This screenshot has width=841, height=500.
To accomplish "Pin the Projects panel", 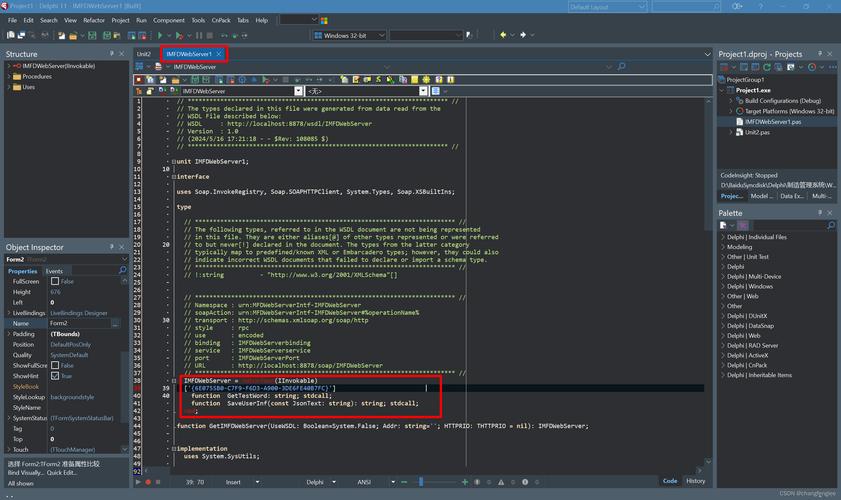I will coord(820,54).
